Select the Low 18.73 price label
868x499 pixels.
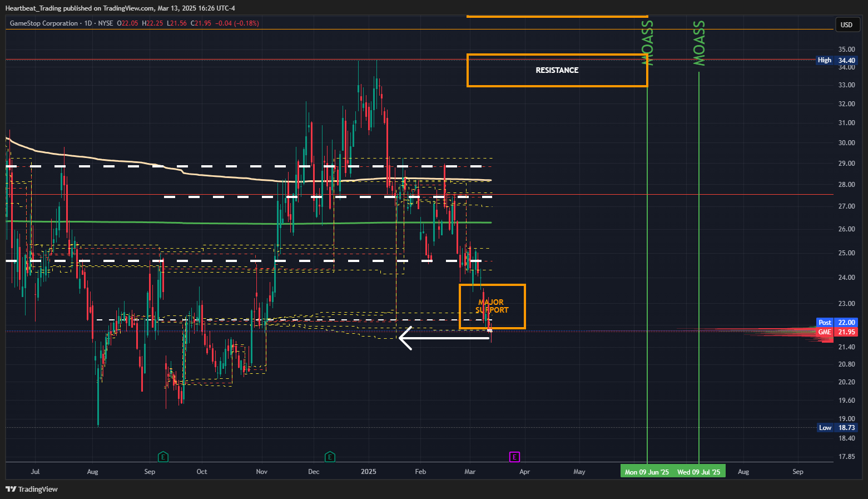click(x=837, y=428)
